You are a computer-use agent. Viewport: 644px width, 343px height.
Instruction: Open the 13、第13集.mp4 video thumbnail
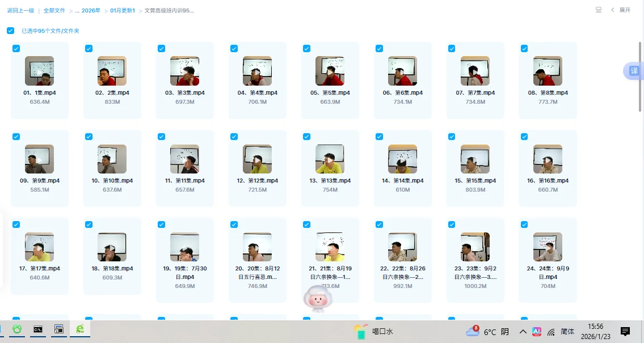point(330,159)
